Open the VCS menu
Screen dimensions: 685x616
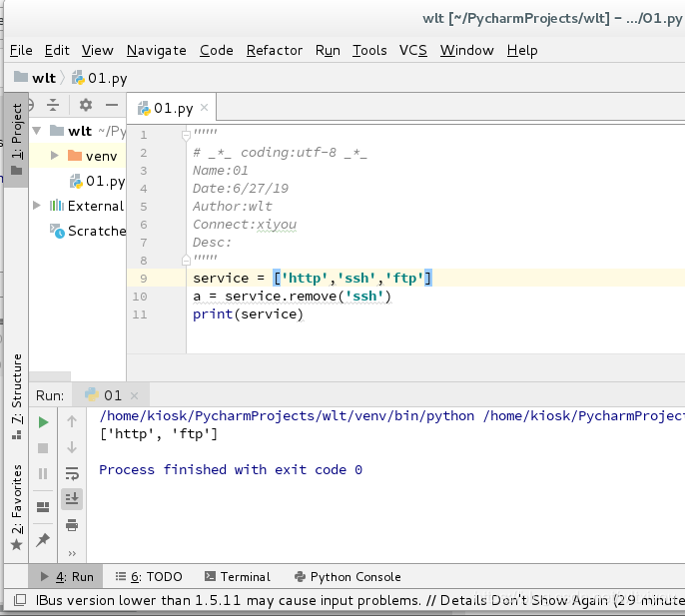tap(412, 51)
